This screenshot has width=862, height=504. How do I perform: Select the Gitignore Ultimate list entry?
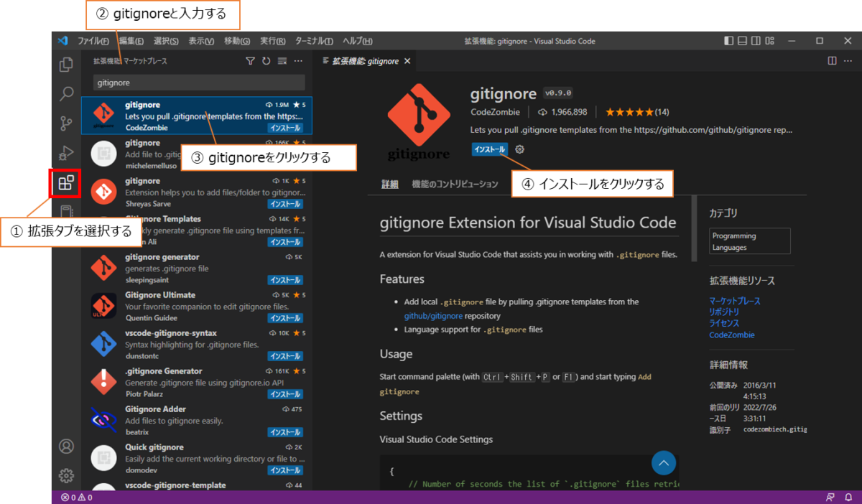(x=197, y=307)
